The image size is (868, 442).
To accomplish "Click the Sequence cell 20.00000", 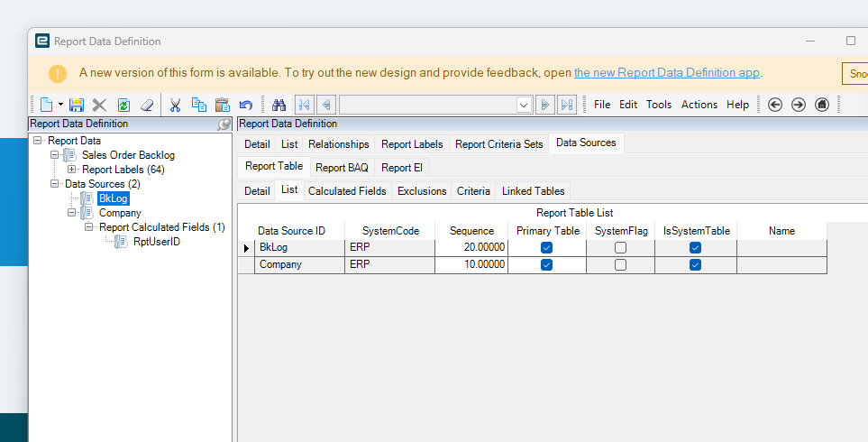I will (471, 247).
